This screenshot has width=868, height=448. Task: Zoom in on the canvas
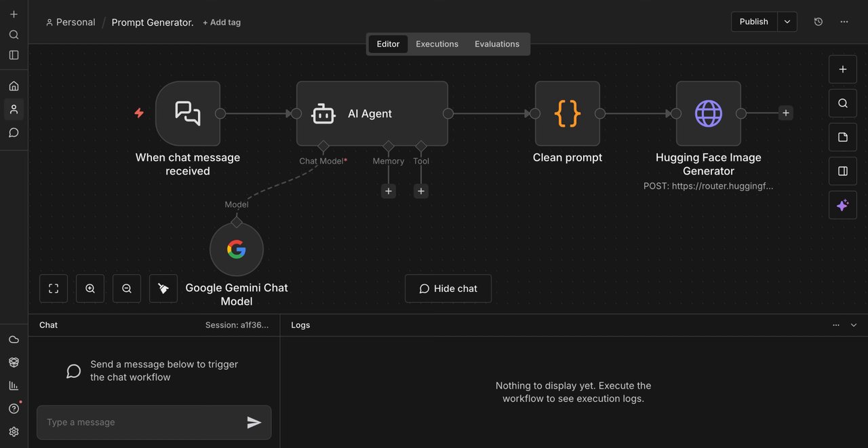(x=90, y=288)
